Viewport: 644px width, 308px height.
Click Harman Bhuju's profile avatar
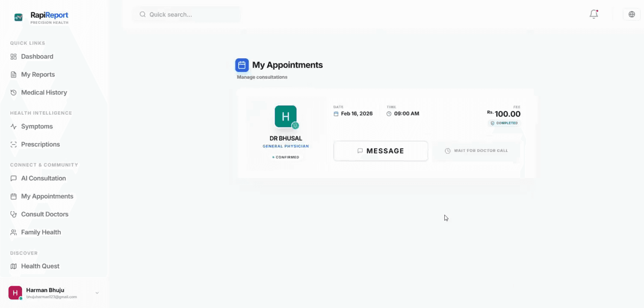tap(15, 293)
